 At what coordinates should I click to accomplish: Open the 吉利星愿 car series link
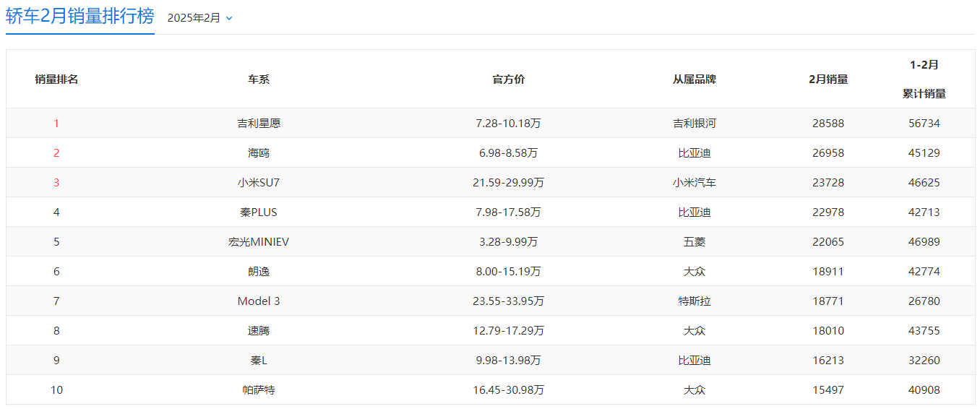(259, 124)
